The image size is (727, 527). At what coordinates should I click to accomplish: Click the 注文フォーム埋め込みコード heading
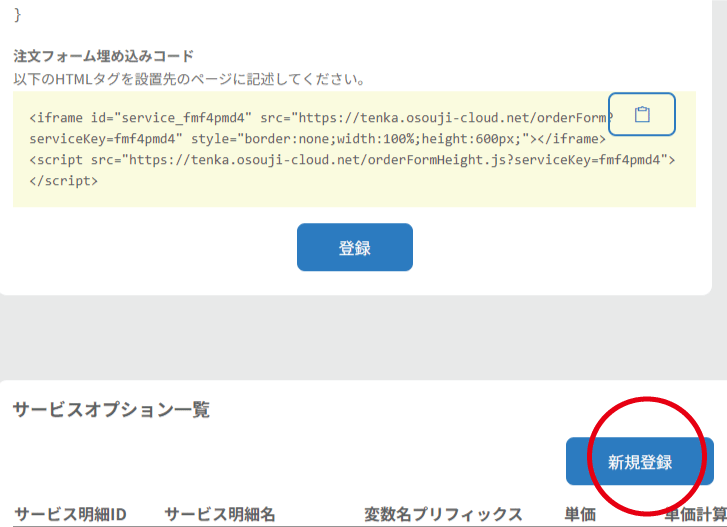pyautogui.click(x=103, y=56)
